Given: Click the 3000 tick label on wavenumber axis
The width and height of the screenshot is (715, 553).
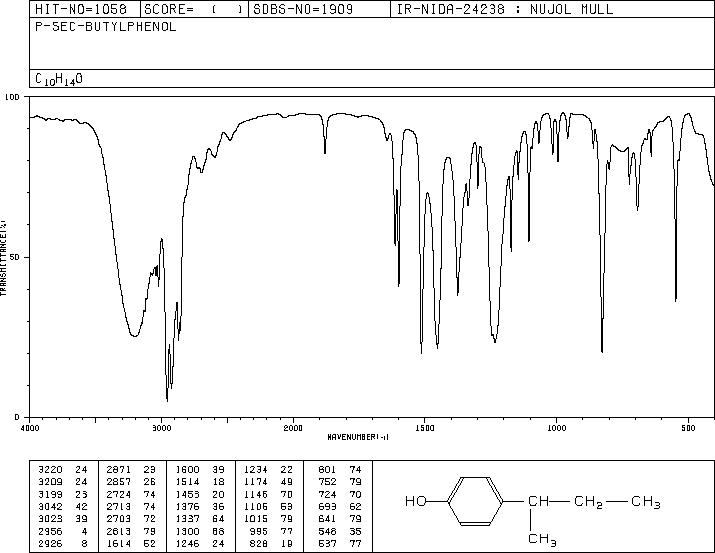Looking at the screenshot, I should point(161,428).
